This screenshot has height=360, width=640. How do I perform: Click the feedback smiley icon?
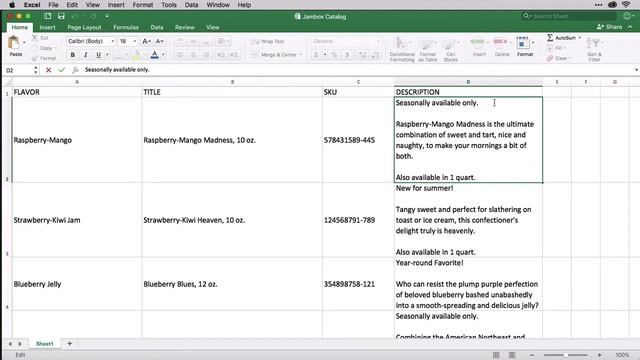[627, 16]
